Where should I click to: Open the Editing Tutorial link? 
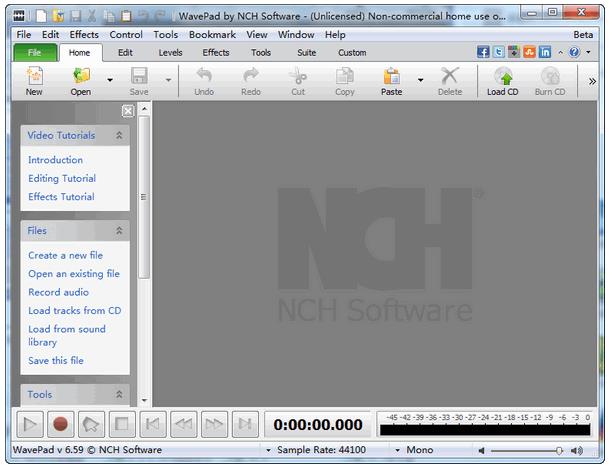click(x=62, y=178)
